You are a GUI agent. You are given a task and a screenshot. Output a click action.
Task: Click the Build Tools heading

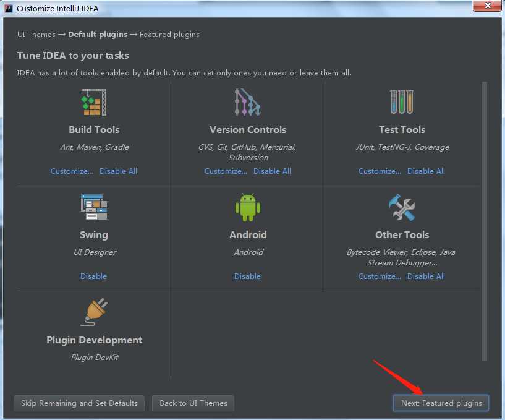[94, 129]
